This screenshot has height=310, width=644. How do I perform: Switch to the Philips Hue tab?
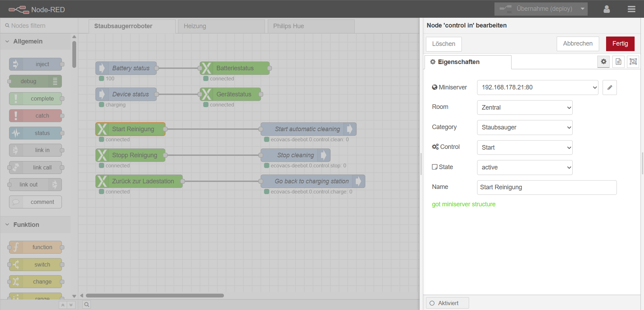[x=311, y=26]
